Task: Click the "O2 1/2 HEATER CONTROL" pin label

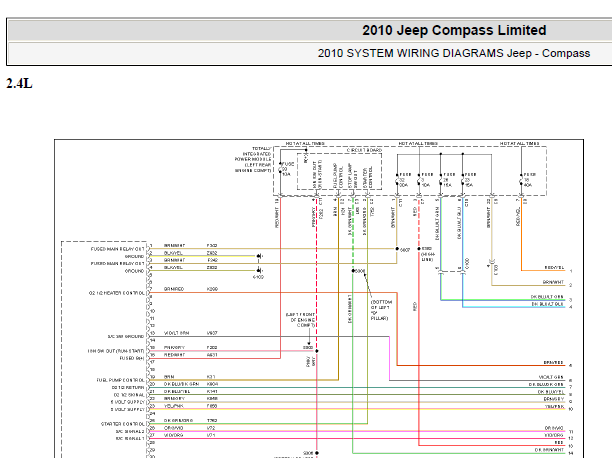Action: pos(116,293)
